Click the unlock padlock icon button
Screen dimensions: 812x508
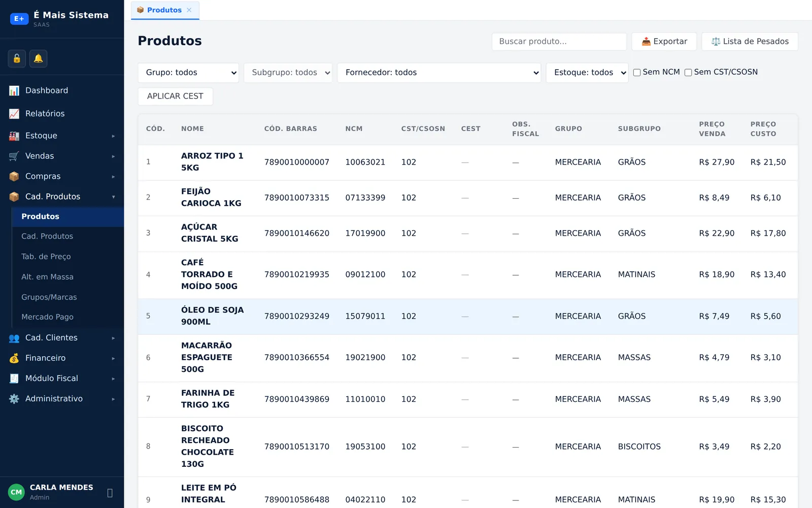coord(17,58)
